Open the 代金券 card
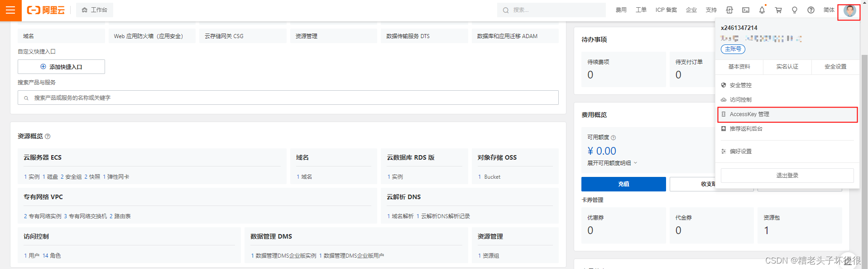 (712, 225)
